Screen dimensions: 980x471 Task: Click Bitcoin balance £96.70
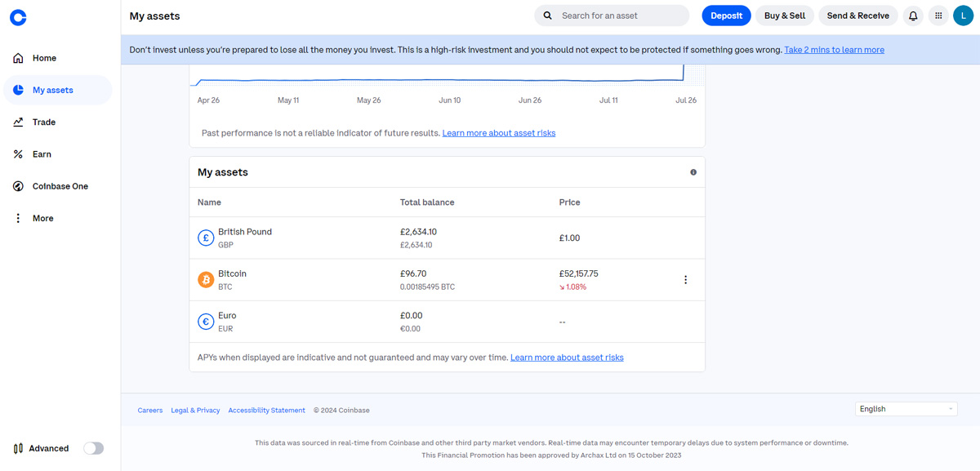(413, 273)
